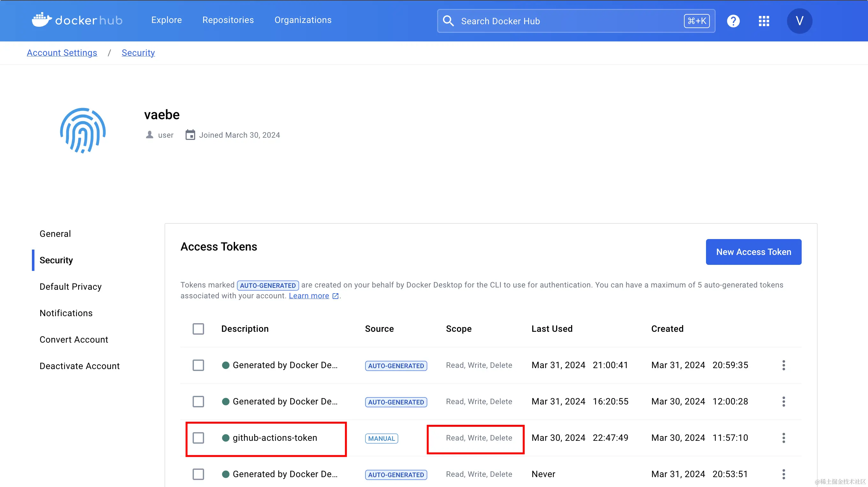Screen dimensions: 868x487
Task: Click the ⌘+K shortcut badge in search
Action: 696,21
